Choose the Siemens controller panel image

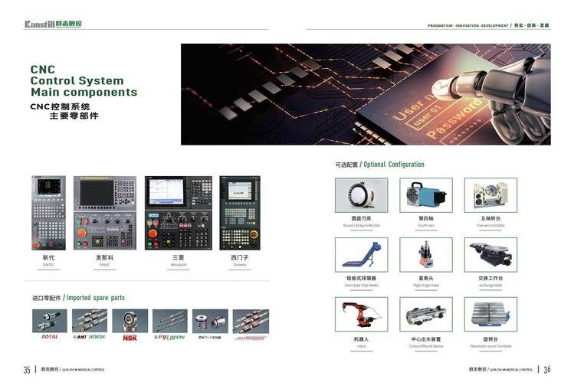click(240, 213)
